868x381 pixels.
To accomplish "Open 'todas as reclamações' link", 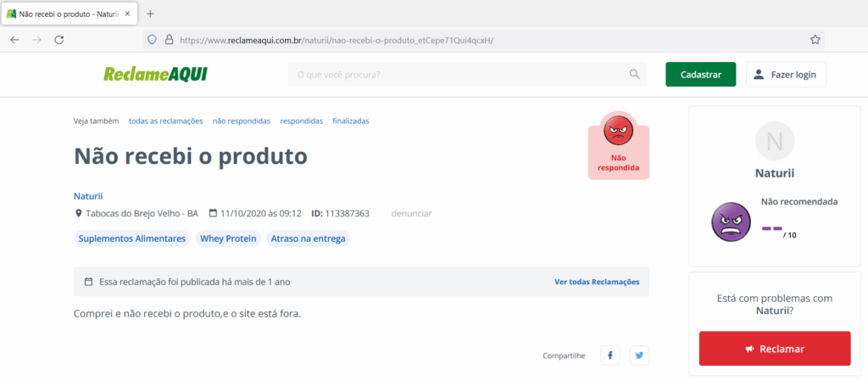I will (165, 120).
